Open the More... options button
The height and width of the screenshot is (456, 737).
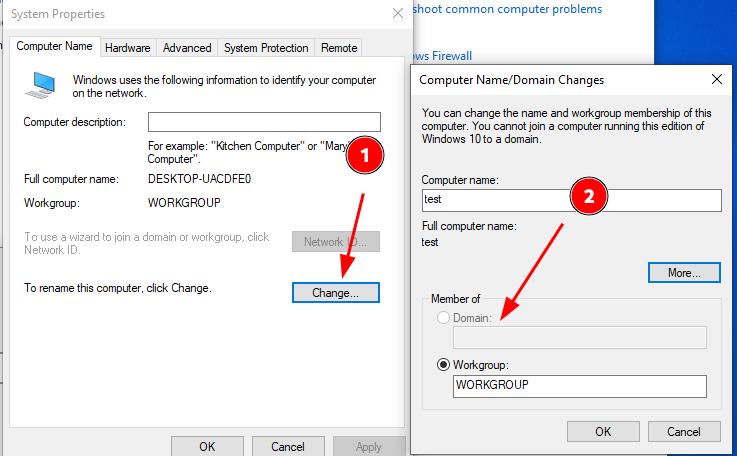pyautogui.click(x=684, y=273)
